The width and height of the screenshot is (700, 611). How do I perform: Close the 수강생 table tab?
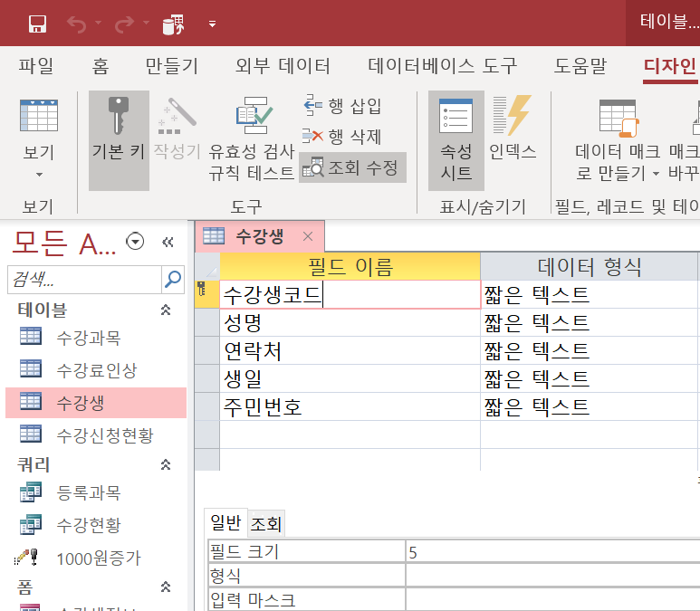point(308,237)
